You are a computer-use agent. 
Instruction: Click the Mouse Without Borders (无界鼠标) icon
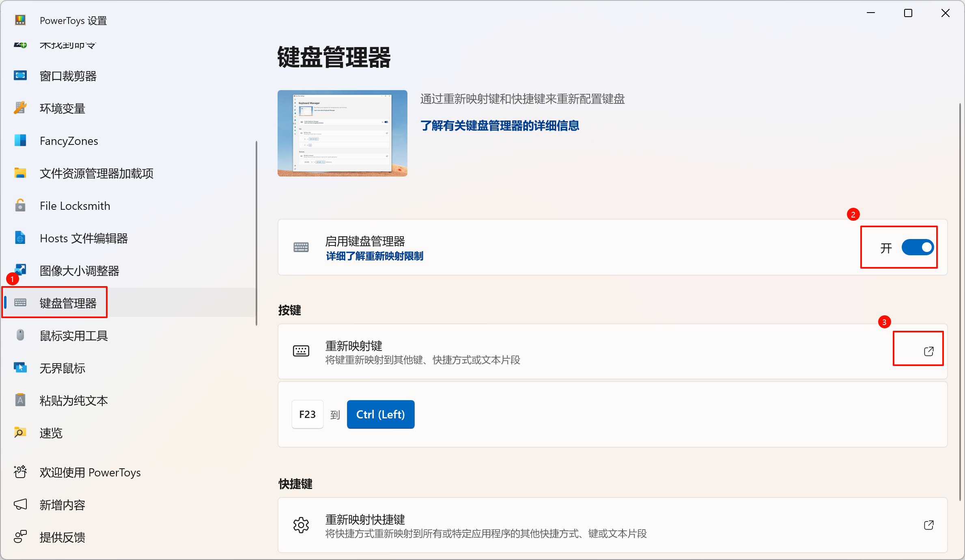tap(20, 368)
